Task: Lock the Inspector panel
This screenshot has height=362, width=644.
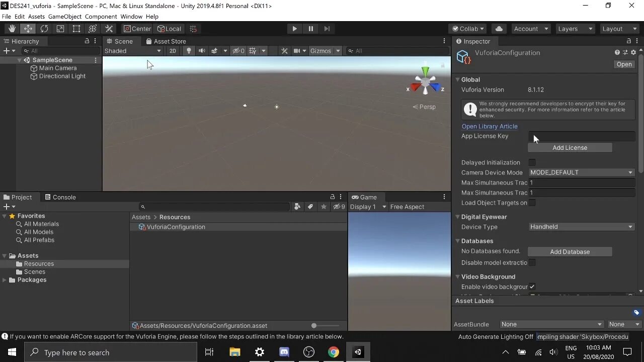Action: (629, 41)
